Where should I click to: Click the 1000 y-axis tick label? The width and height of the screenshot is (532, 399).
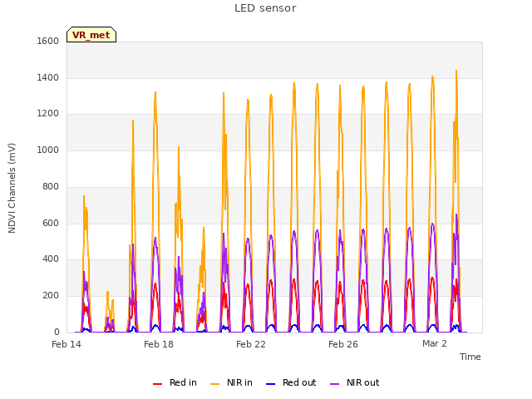click(48, 150)
